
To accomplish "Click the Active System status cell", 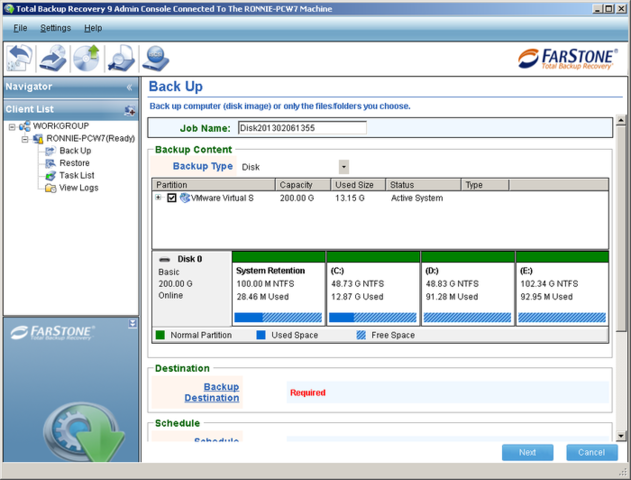I will (417, 198).
